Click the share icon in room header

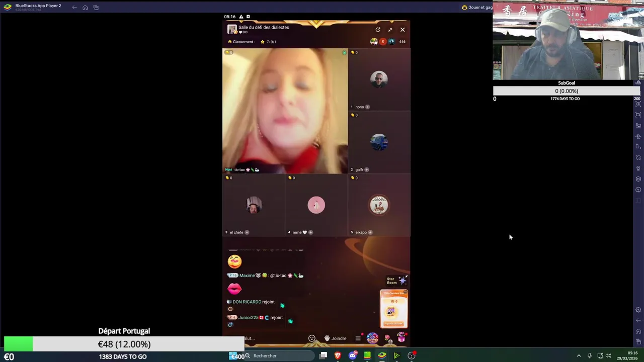378,30
